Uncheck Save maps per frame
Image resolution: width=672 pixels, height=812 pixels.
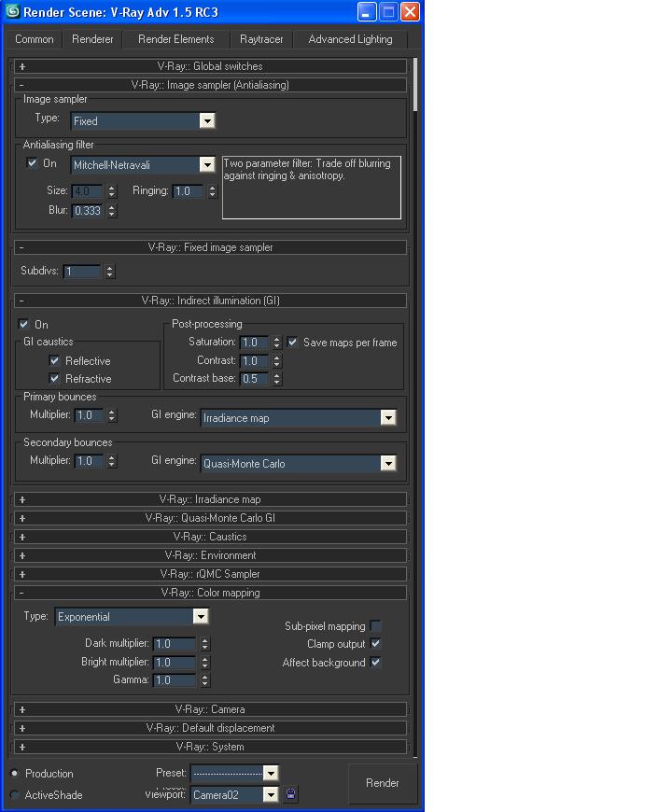292,342
